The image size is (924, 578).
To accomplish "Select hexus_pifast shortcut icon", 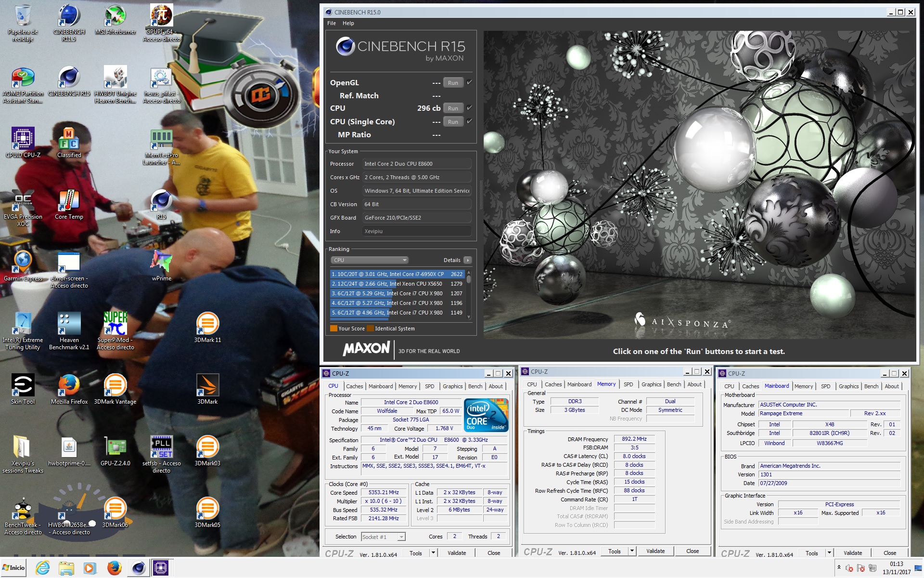I will point(161,85).
